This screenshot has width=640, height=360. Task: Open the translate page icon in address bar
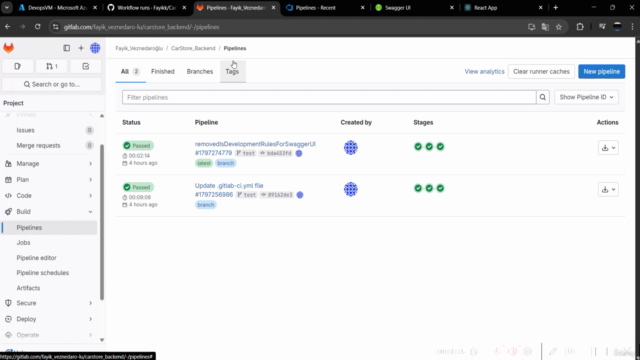coord(545,27)
